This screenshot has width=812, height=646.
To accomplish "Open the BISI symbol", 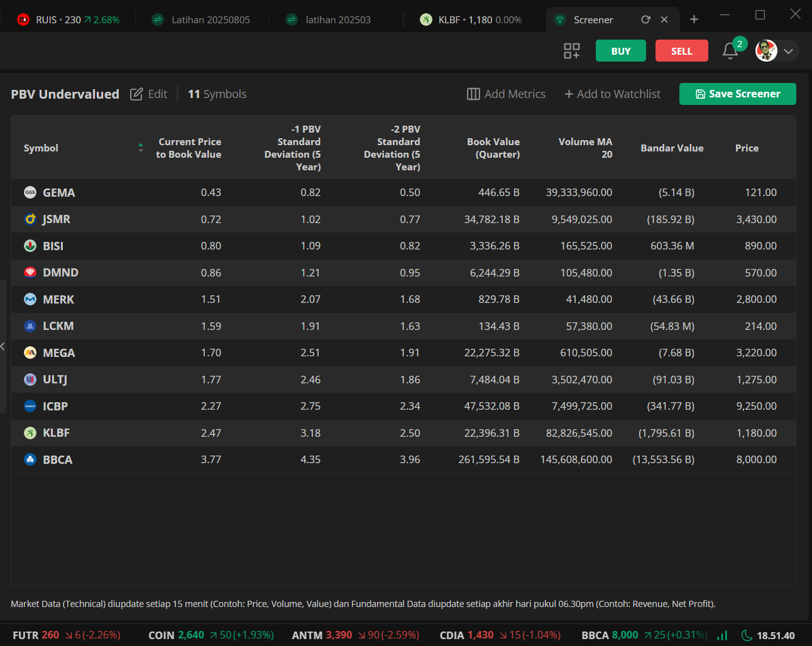I will click(53, 246).
